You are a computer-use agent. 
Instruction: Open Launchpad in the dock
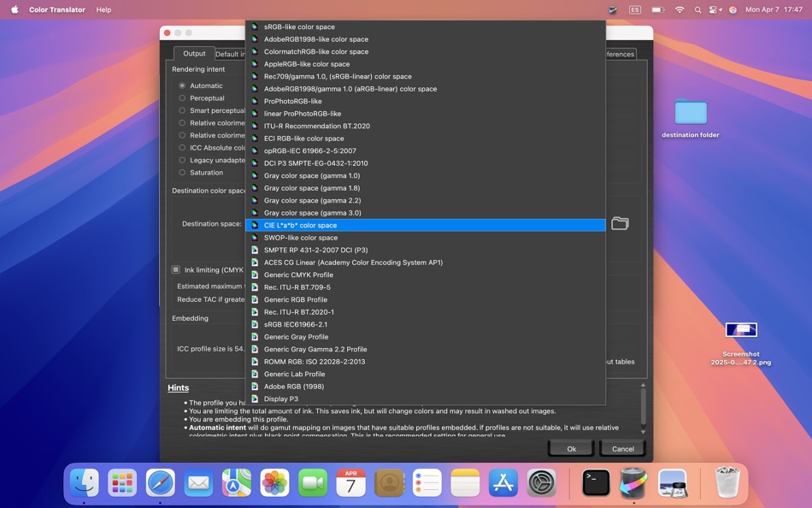pyautogui.click(x=122, y=483)
